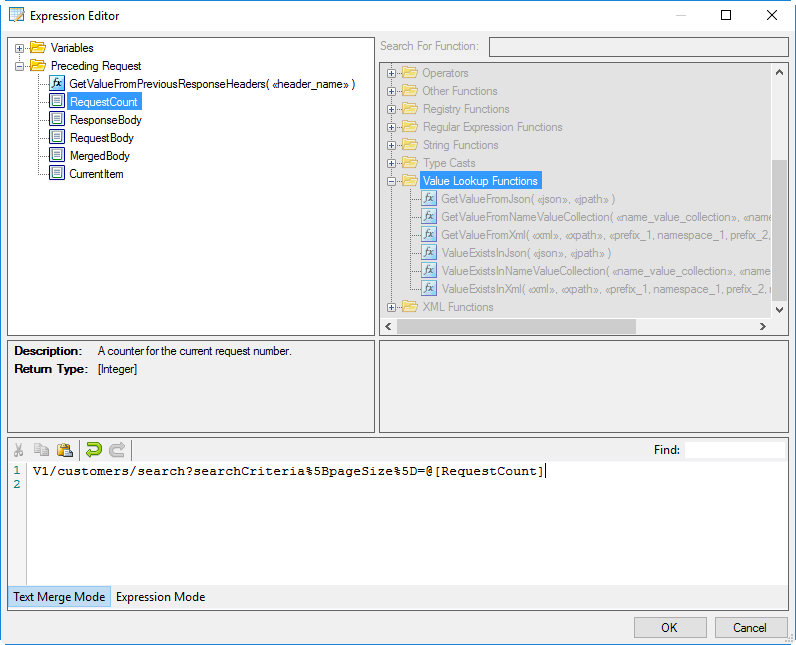Select the ResponseBody tree item
The image size is (796, 645).
pyautogui.click(x=106, y=120)
